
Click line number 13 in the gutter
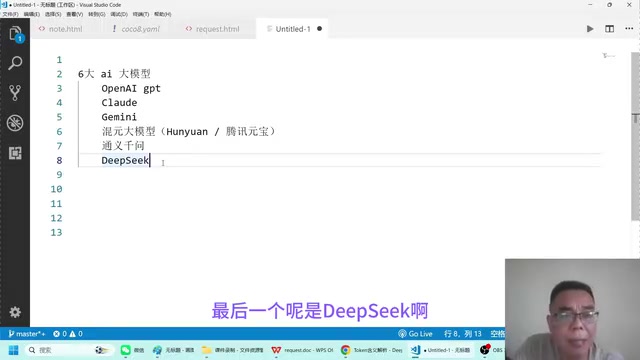pos(56,232)
